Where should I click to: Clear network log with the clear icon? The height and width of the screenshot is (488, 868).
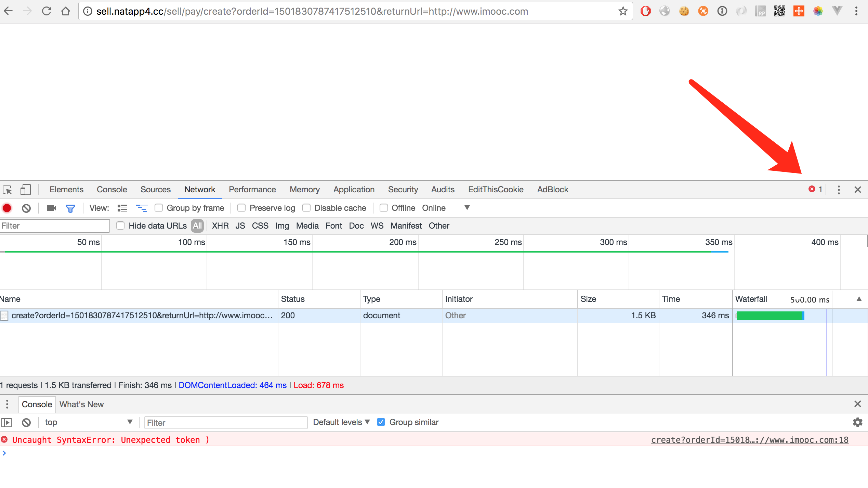tap(26, 208)
